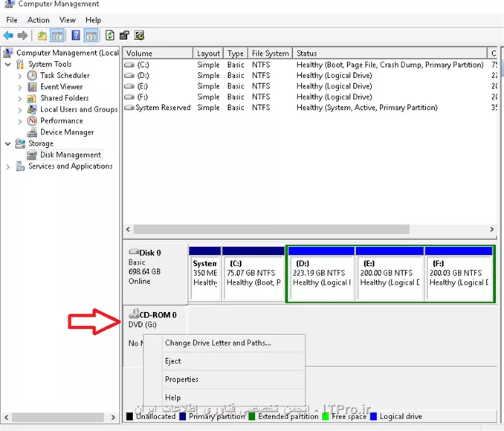Click drive icon of the (C:) volume row
The image size is (504, 431).
tap(129, 65)
